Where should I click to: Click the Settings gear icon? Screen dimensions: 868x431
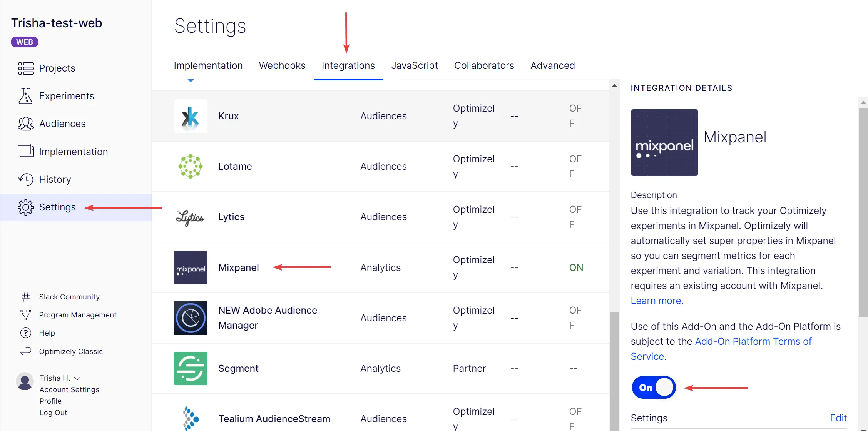pos(26,207)
